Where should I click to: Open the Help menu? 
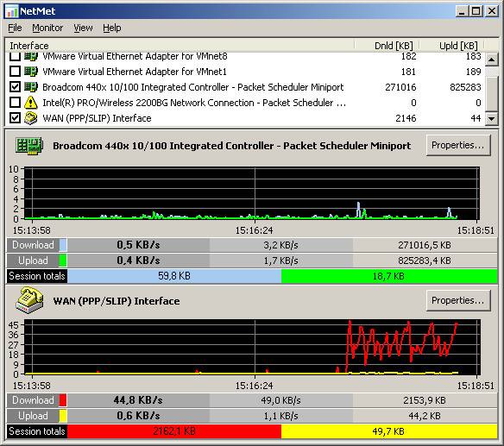point(112,28)
